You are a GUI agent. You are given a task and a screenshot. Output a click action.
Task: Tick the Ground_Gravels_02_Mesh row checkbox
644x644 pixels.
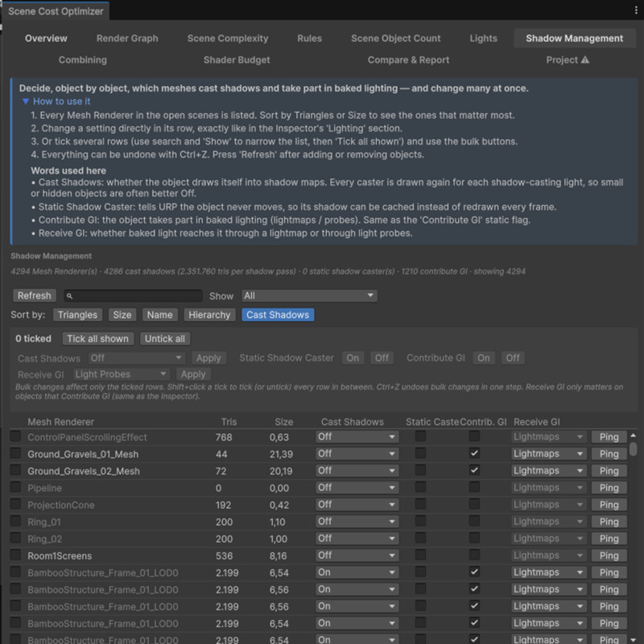point(15,470)
